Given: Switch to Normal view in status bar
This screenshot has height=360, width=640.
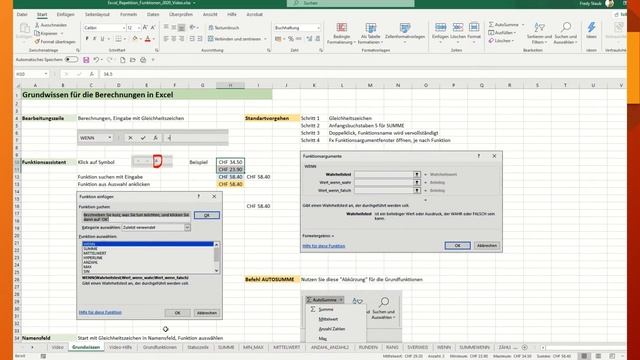Looking at the screenshot, I should (584, 356).
